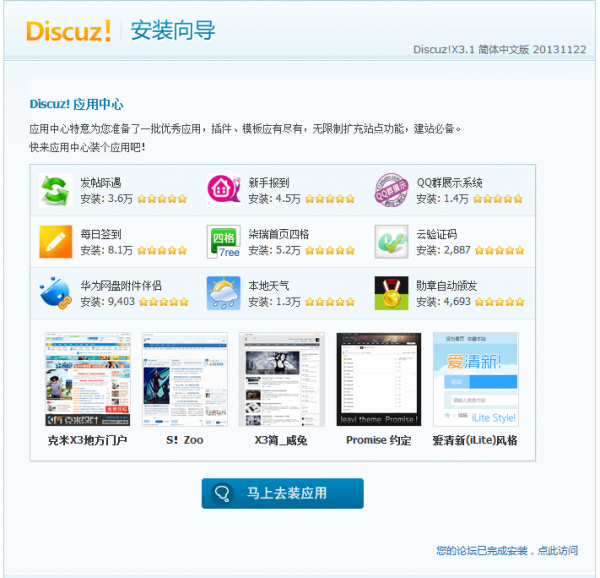Click the Discuz! orange logo
Image resolution: width=600 pixels, height=578 pixels.
[68, 31]
